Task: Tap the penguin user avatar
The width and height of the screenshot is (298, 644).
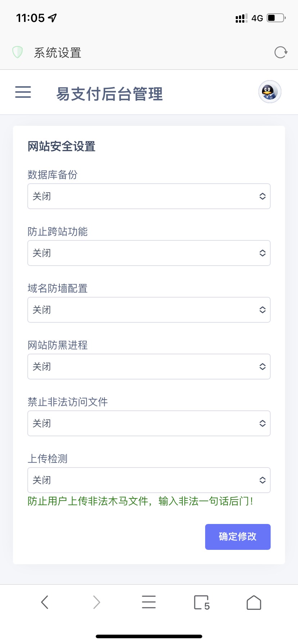Action: point(270,92)
